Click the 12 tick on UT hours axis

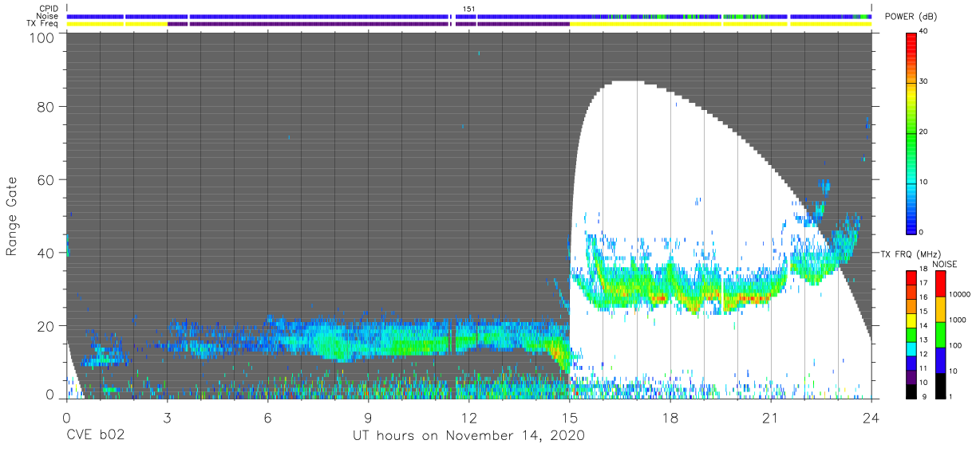point(469,417)
